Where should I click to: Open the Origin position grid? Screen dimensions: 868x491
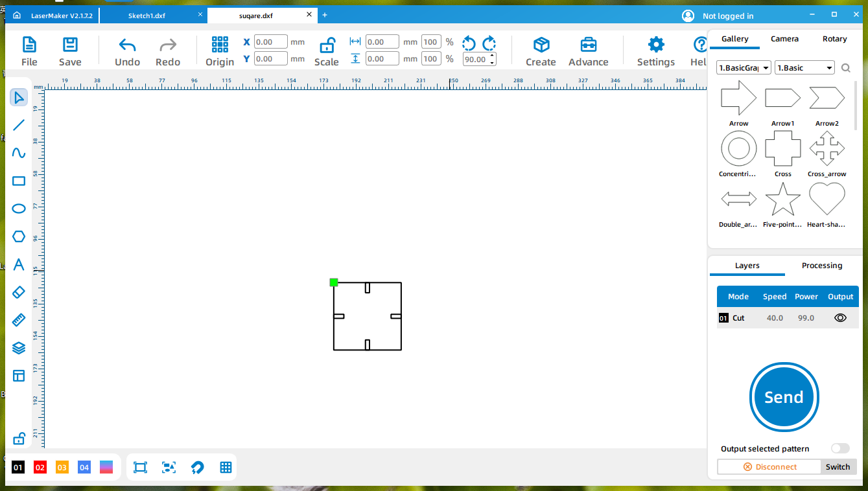coord(220,44)
